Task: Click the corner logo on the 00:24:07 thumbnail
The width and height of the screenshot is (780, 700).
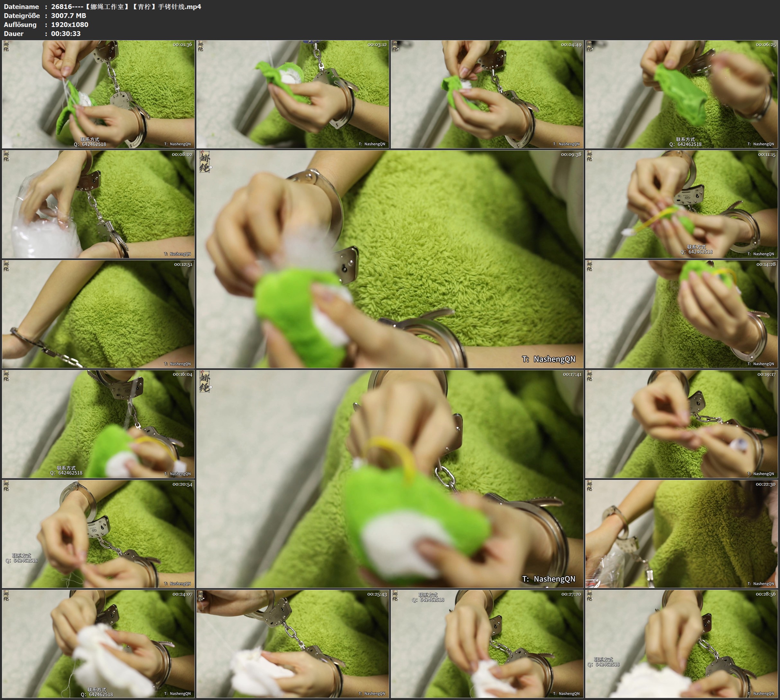Action: [6, 596]
